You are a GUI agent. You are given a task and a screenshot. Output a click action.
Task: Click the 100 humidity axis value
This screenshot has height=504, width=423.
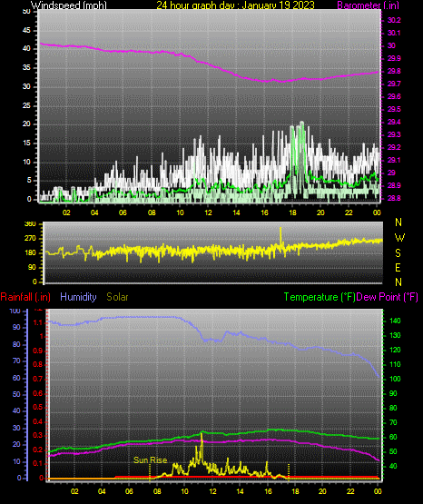coord(15,311)
